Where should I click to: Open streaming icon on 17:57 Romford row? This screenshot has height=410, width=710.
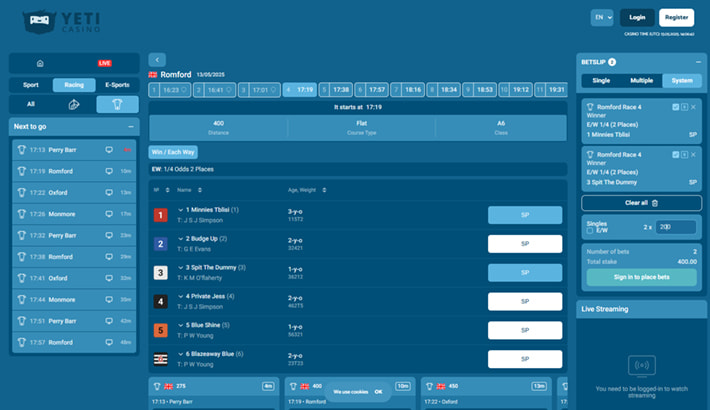click(109, 342)
